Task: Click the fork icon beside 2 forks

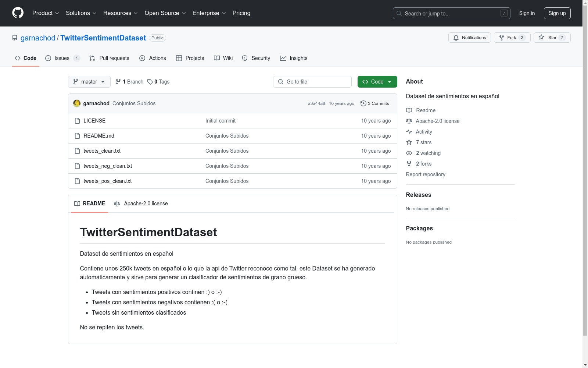Action: click(409, 164)
